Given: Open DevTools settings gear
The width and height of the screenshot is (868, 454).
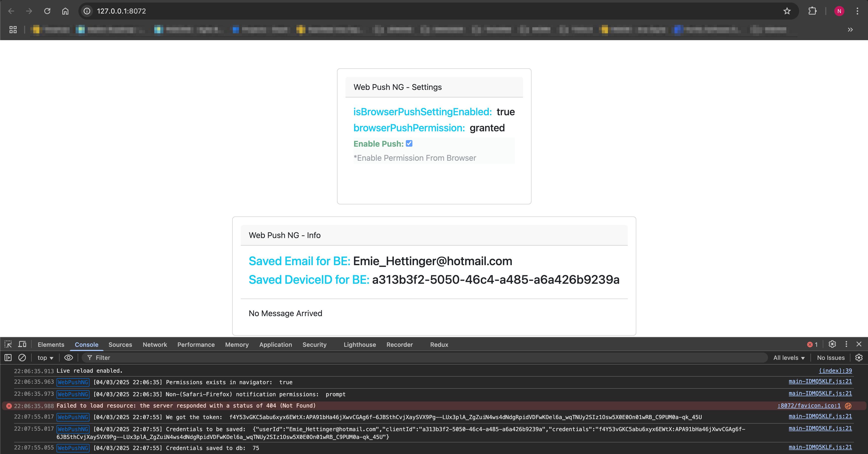Looking at the screenshot, I should [x=832, y=344].
